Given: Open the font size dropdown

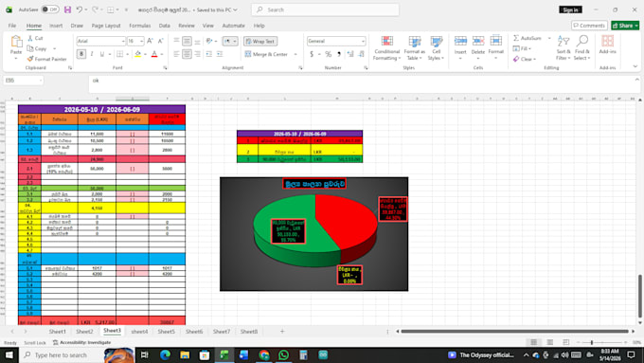Looking at the screenshot, I should point(142,41).
